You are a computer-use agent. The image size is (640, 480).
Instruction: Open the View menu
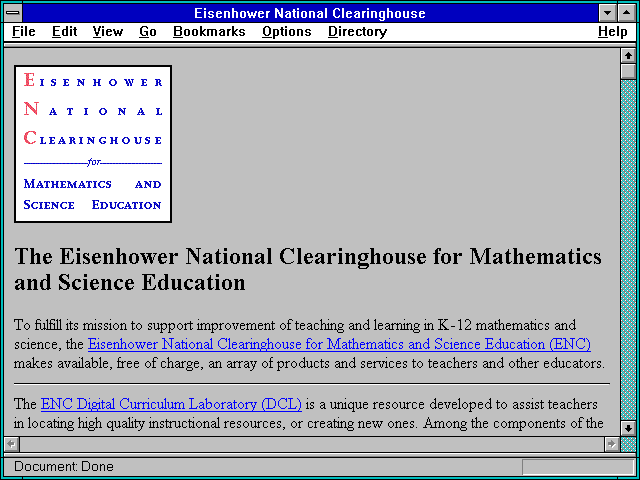coord(108,32)
